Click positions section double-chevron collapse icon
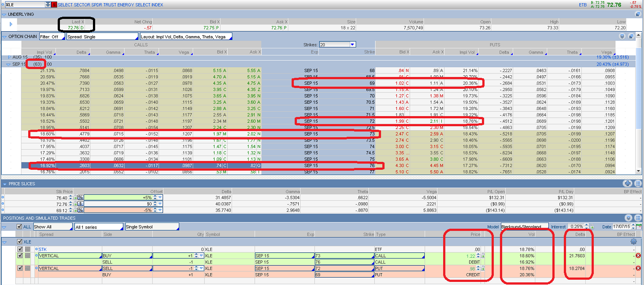This screenshot has height=285, width=644. point(629,218)
